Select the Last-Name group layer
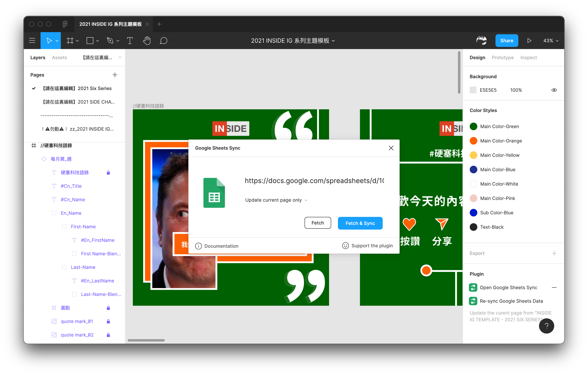Screen dimensions: 588x375 [x=83, y=267]
